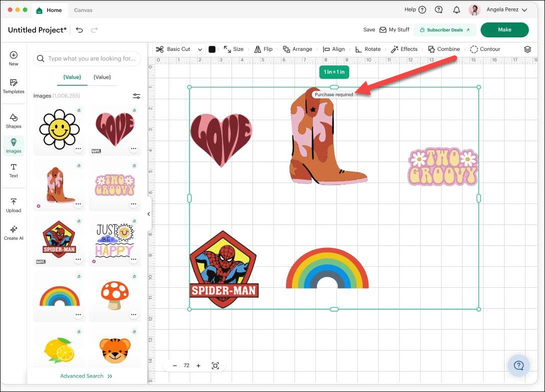This screenshot has width=545, height=392.
Task: Select the first {Value} tab
Action: pyautogui.click(x=72, y=77)
